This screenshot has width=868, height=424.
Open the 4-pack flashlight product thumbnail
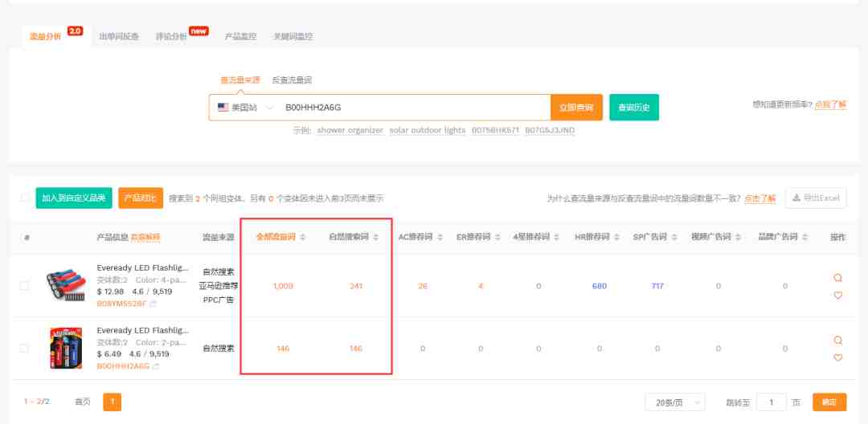point(66,286)
